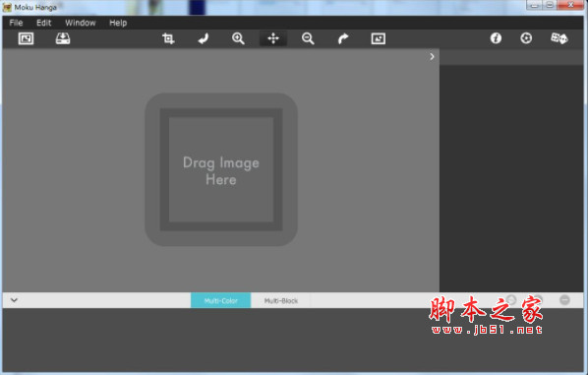588x375 pixels.
Task: Close the Moku Hanga window
Action: coord(570,5)
